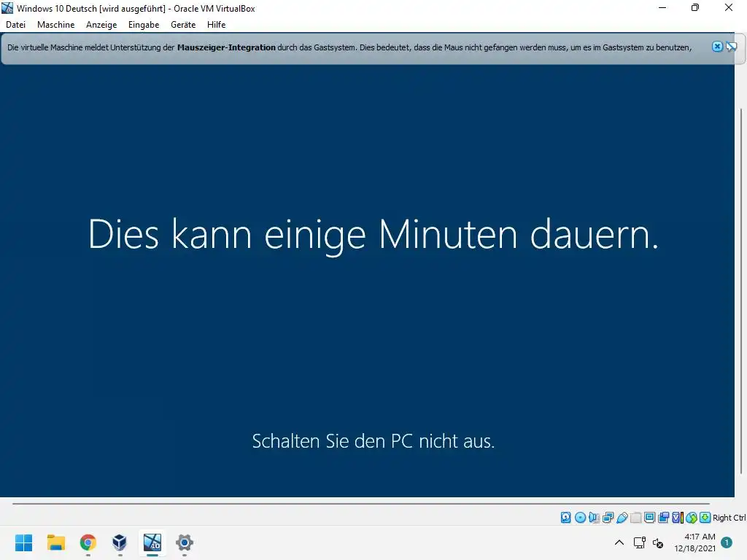747x560 pixels.
Task: Open the Eingabe menu
Action: tap(144, 25)
